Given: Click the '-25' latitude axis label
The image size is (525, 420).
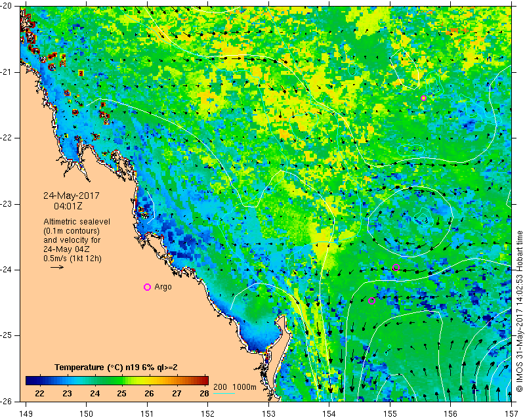Looking at the screenshot, I should 7,335.
